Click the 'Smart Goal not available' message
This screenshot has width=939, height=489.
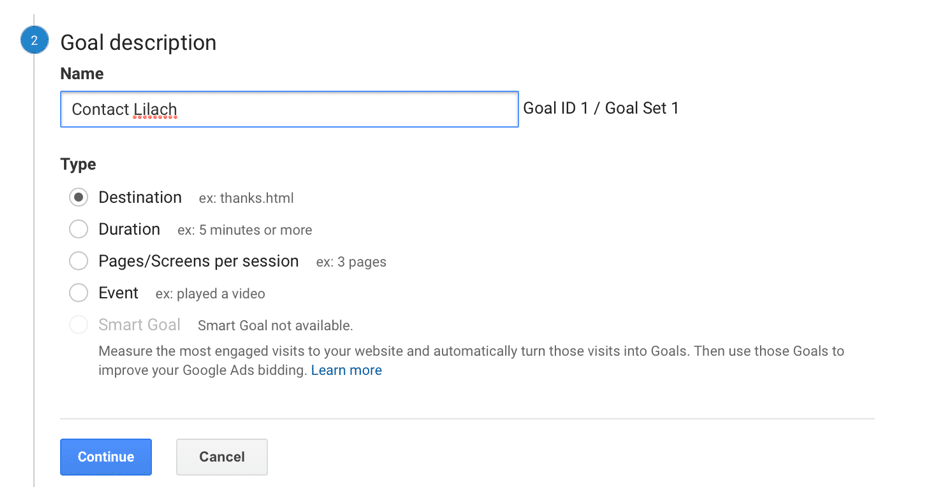click(275, 326)
